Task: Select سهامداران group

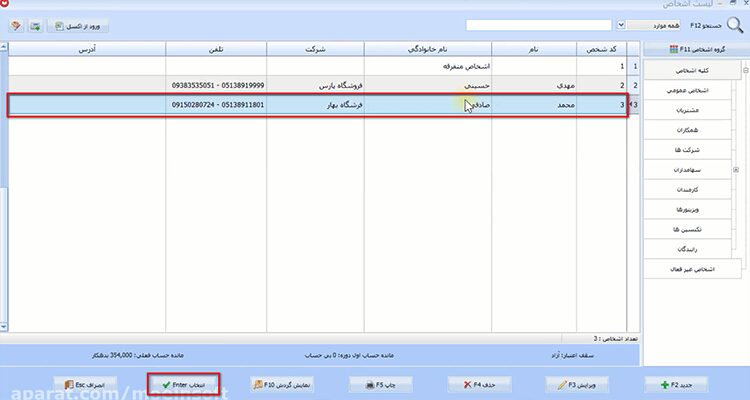Action: (687, 170)
